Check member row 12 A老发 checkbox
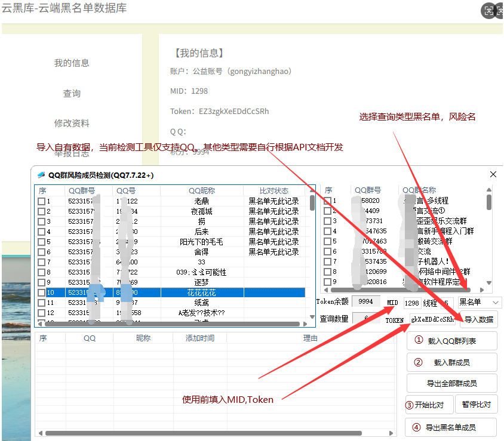The width and height of the screenshot is (504, 441). click(x=41, y=313)
